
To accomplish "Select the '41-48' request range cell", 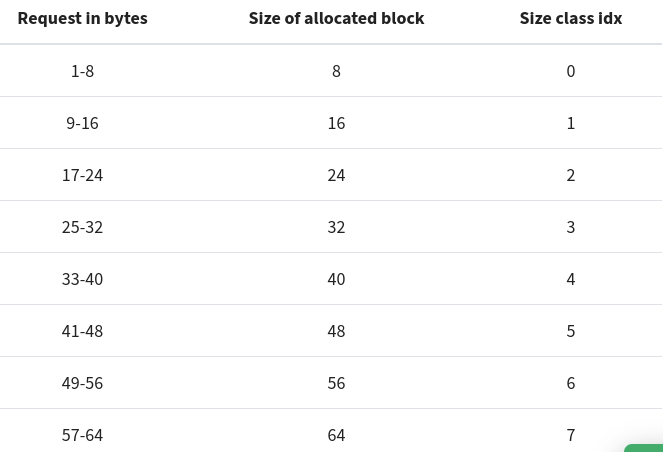I will (82, 331).
